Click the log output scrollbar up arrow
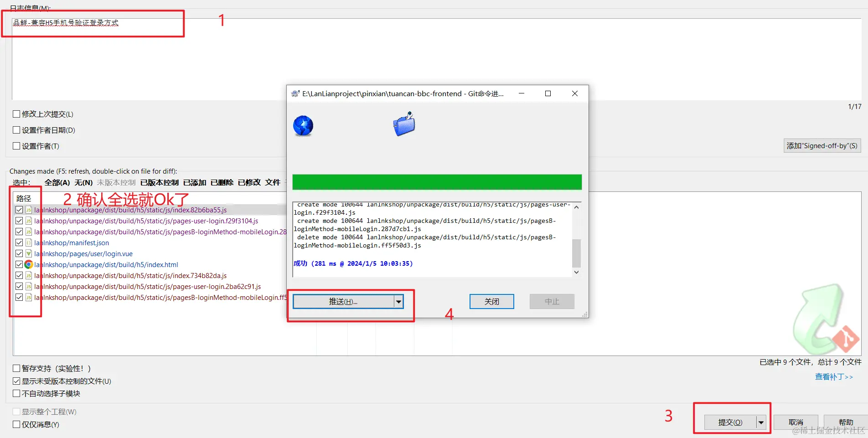Viewport: 868px width, 438px height. pyautogui.click(x=576, y=207)
